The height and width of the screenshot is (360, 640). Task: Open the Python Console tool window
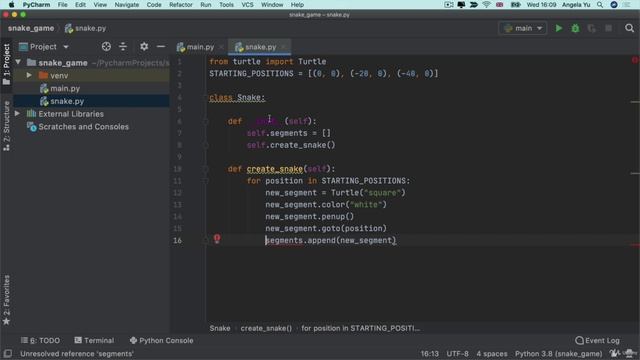pyautogui.click(x=162, y=340)
